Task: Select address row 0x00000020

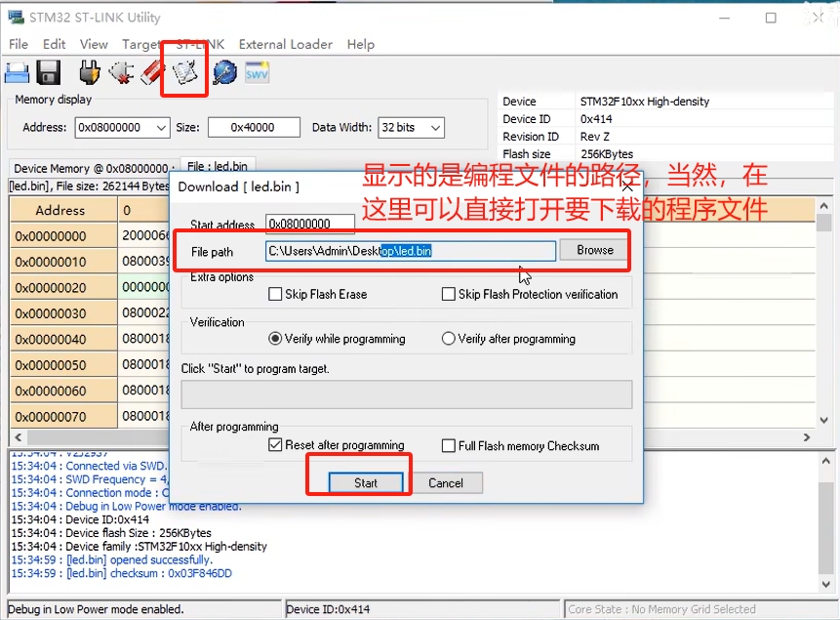Action: pos(63,287)
